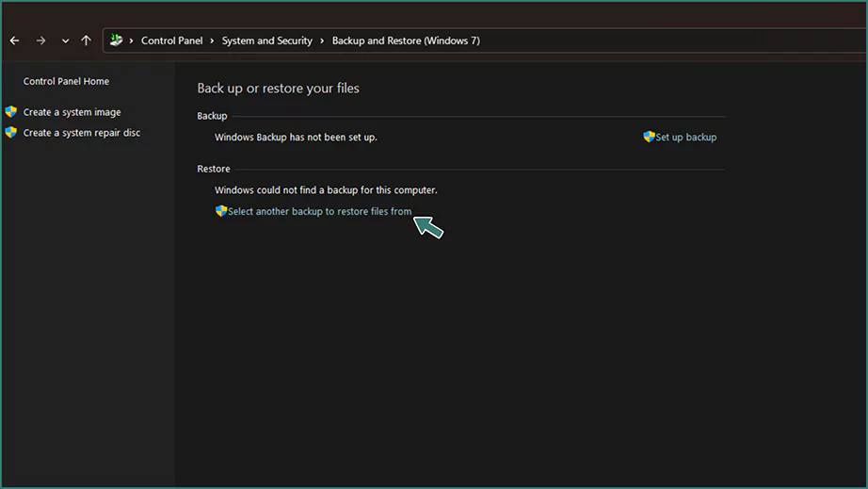Go up one level with Up arrow

tap(86, 41)
